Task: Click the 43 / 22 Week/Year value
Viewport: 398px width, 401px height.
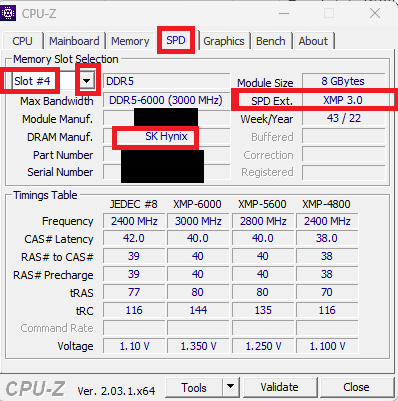Action: tap(343, 118)
